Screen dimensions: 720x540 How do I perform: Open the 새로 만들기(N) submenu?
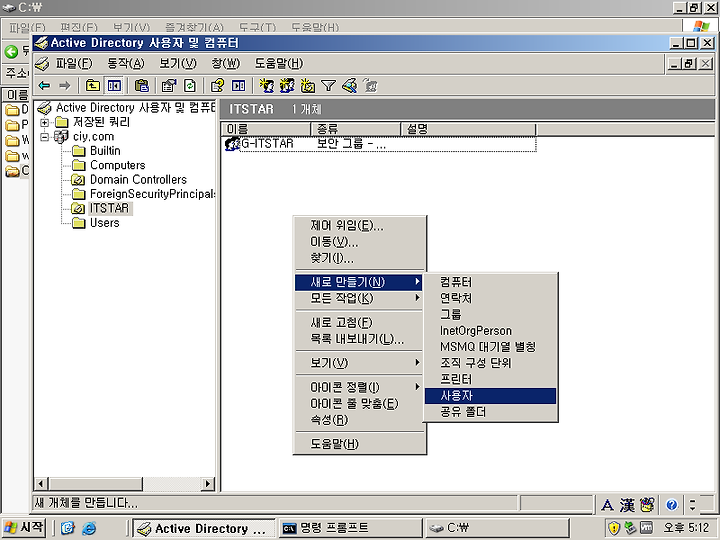(x=359, y=282)
